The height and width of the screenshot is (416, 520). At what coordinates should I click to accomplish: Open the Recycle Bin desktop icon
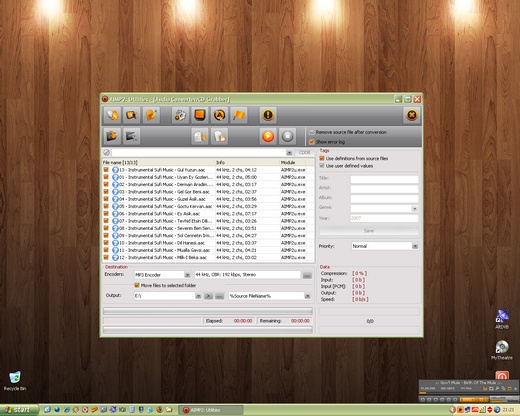15,381
